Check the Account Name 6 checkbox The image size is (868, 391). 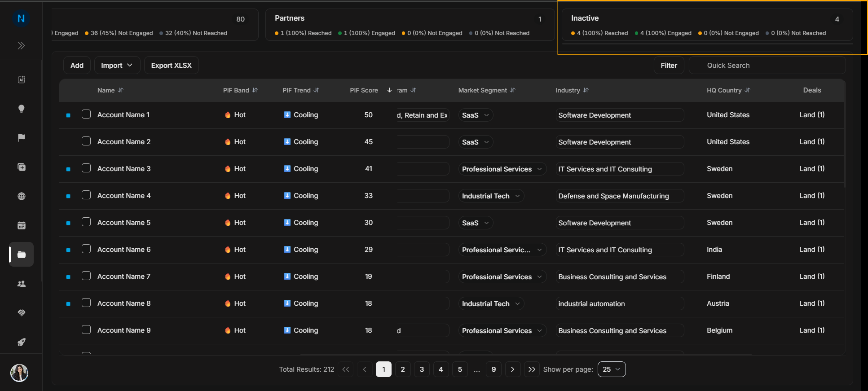point(86,249)
